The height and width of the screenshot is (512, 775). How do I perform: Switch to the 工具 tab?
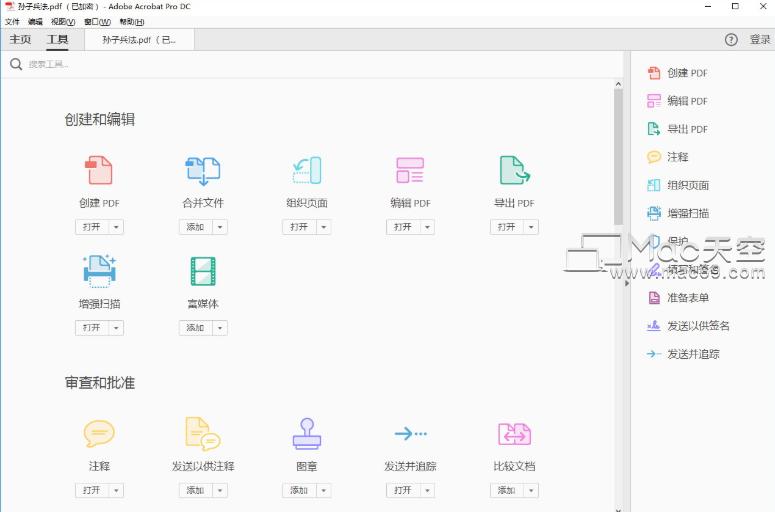click(x=57, y=40)
